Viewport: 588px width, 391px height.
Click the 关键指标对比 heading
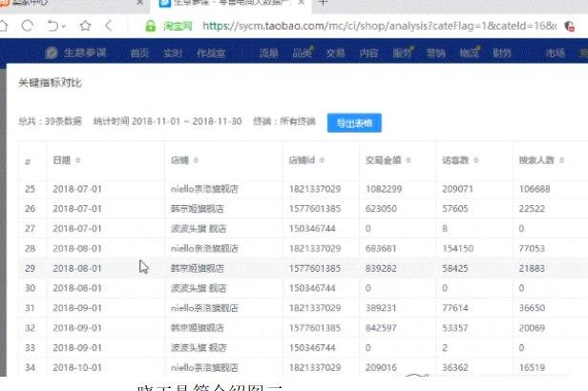[x=50, y=82]
